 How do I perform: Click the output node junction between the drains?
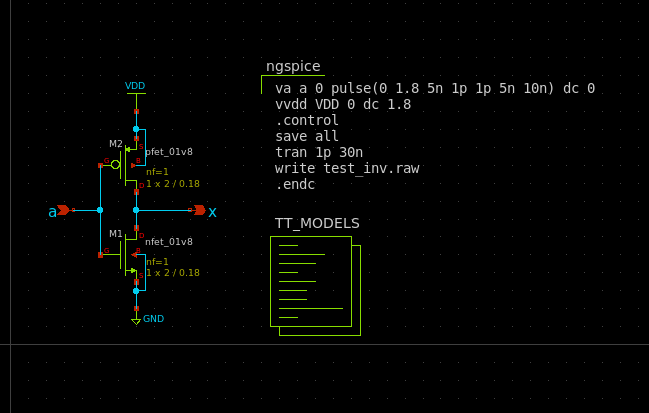[136, 210]
